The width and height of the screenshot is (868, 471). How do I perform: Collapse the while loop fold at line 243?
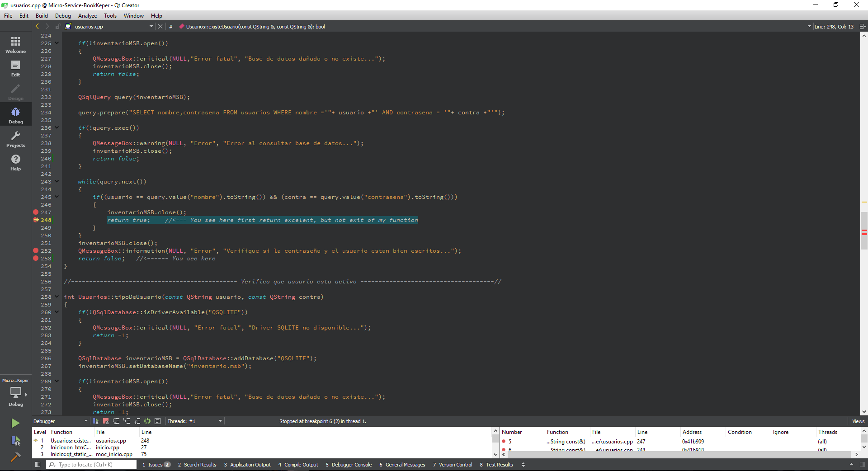click(x=57, y=182)
